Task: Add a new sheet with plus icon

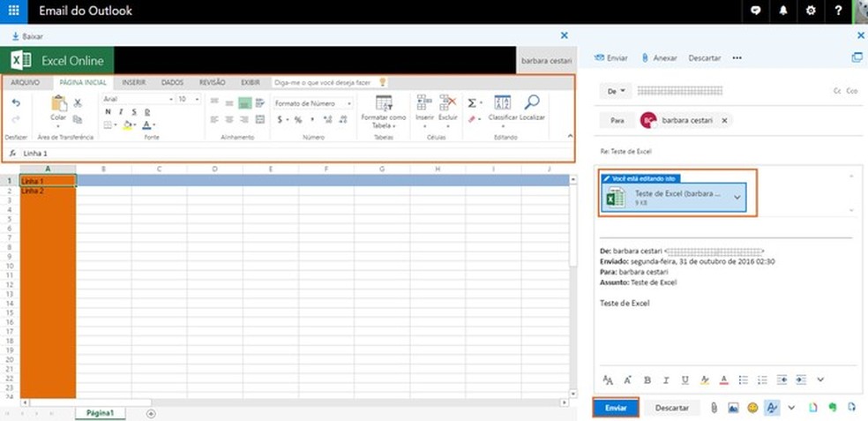Action: pyautogui.click(x=151, y=413)
